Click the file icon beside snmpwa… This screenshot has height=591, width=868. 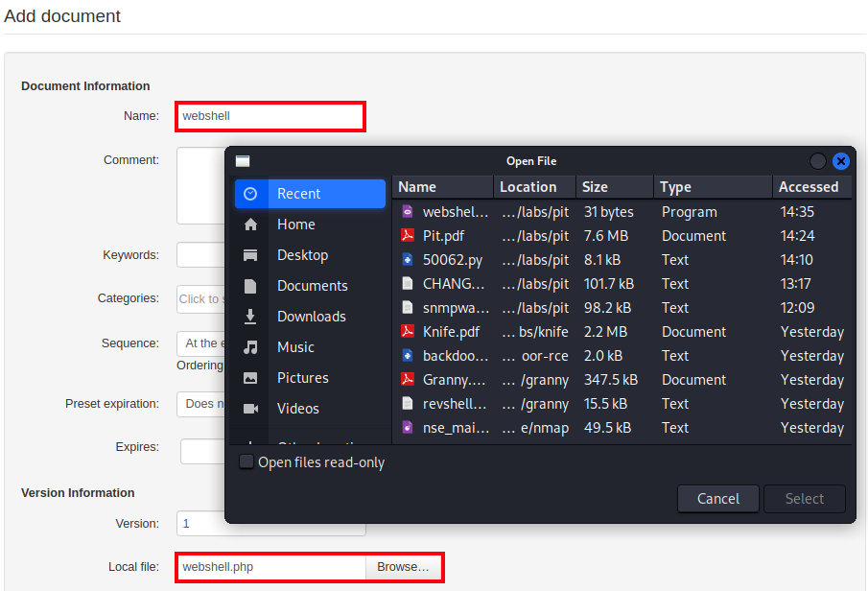click(x=408, y=307)
